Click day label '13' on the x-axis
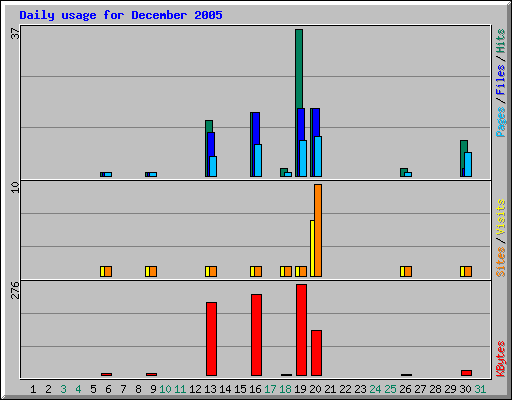 [x=210, y=389]
